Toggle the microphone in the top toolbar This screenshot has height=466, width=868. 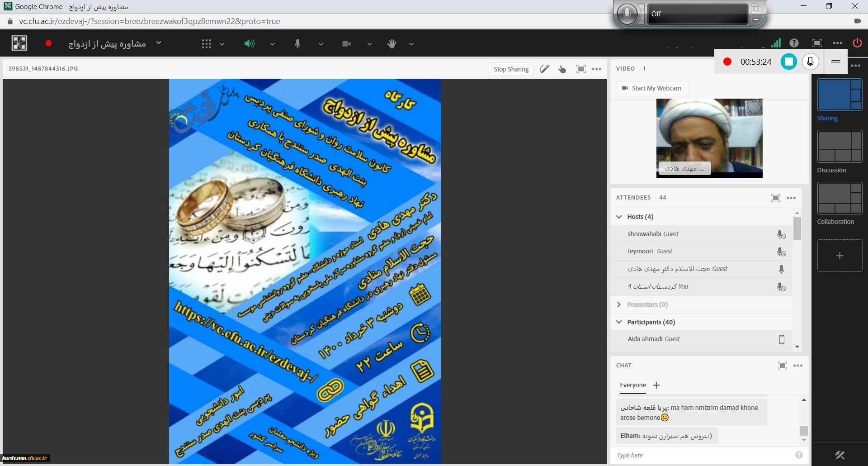point(297,44)
